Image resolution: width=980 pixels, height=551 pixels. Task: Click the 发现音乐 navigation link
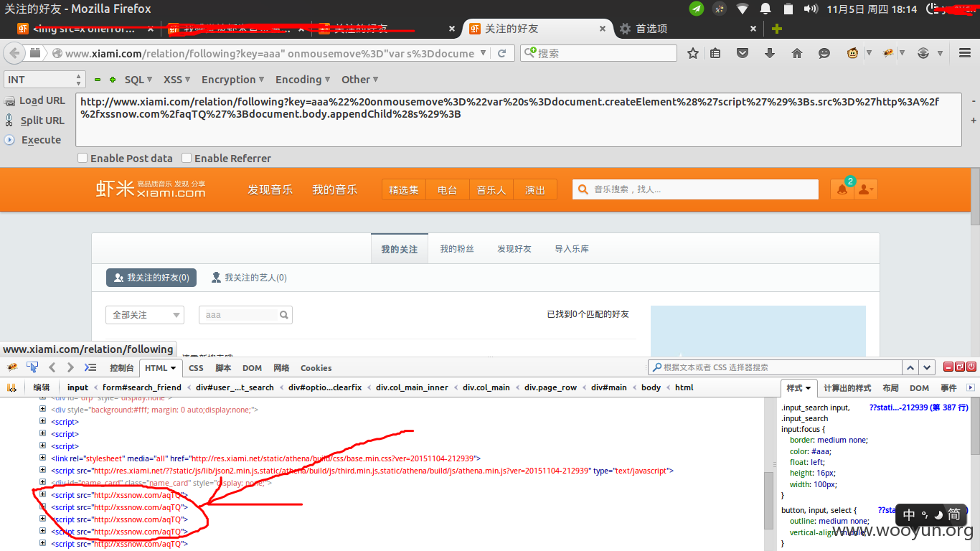pos(270,189)
